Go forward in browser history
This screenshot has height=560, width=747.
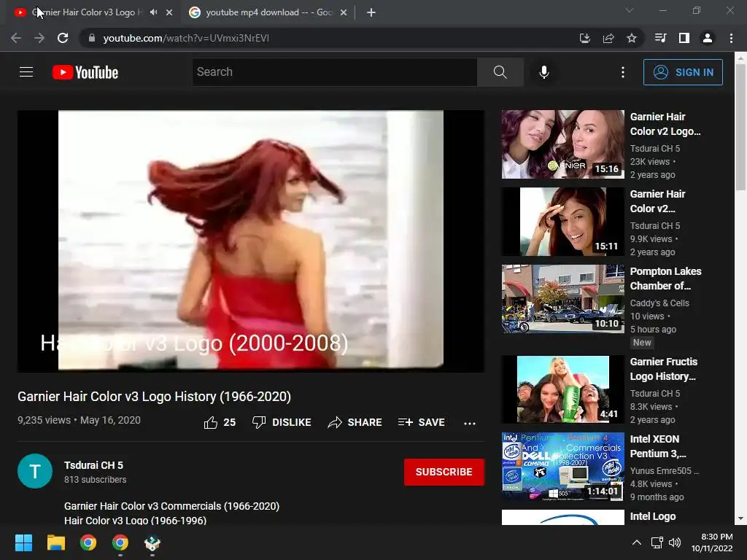[x=39, y=38]
